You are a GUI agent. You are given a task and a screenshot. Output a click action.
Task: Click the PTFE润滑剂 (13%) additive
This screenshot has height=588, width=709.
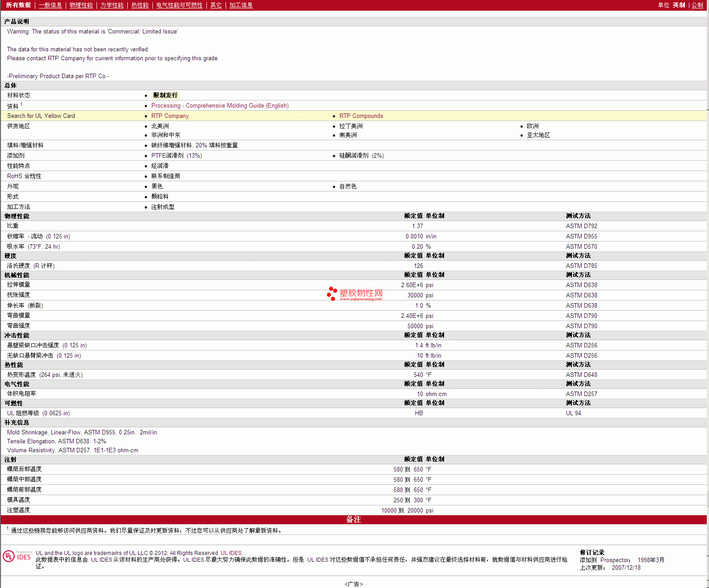pos(176,156)
